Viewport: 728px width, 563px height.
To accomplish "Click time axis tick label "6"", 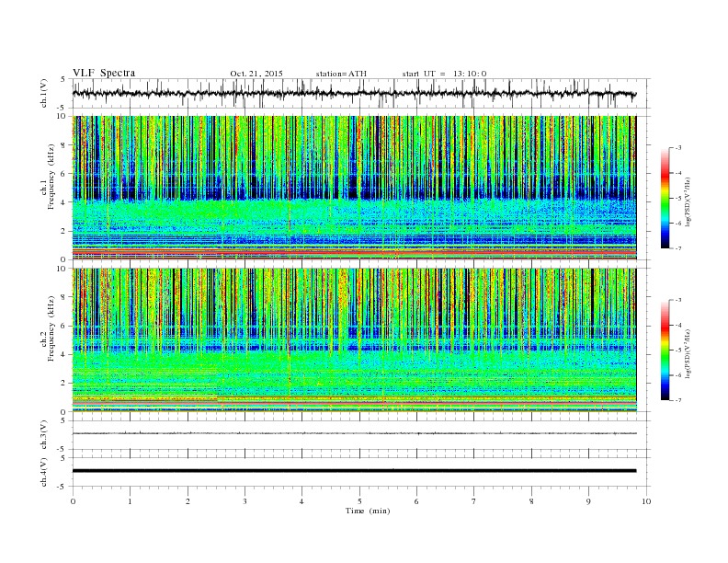I will point(417,501).
